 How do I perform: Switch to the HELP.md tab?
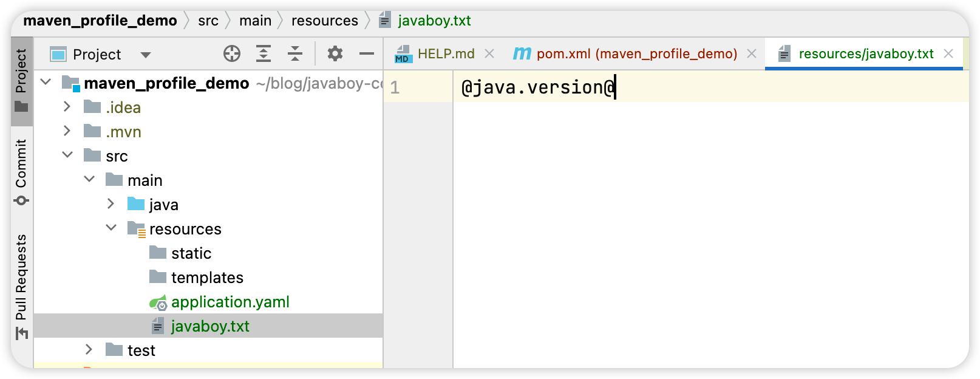click(x=445, y=54)
